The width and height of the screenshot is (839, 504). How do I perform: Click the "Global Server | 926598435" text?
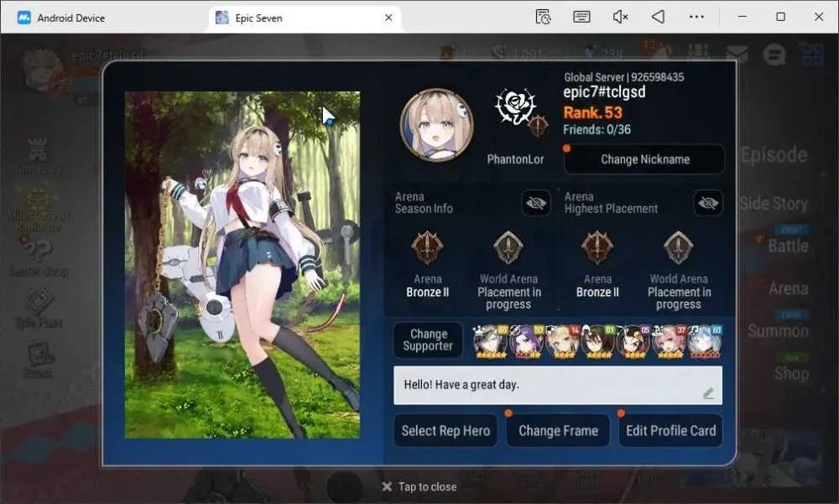point(624,77)
